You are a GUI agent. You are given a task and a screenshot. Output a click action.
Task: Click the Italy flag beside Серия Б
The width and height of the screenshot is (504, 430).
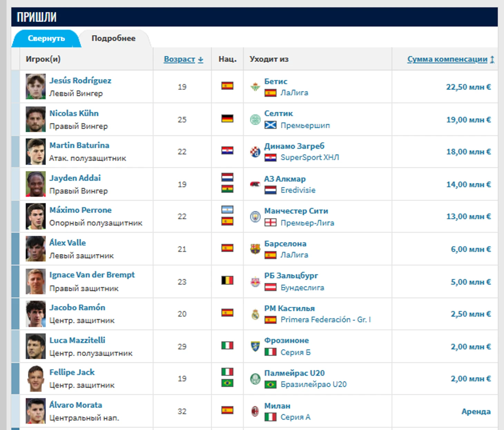[271, 352]
